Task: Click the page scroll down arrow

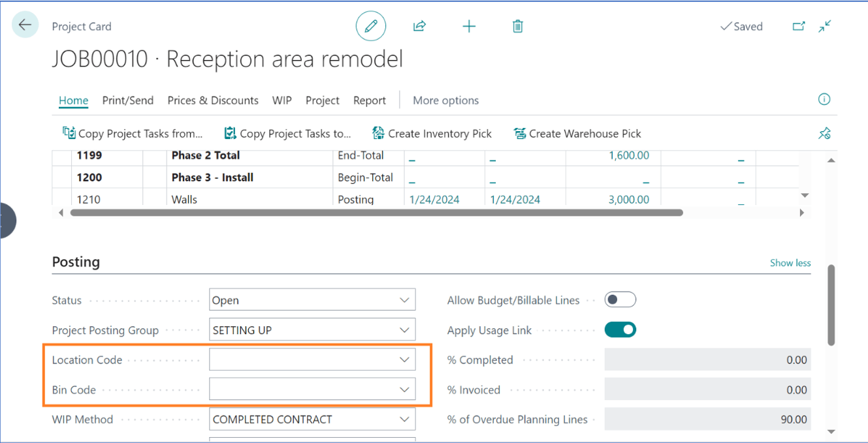Action: (x=831, y=432)
